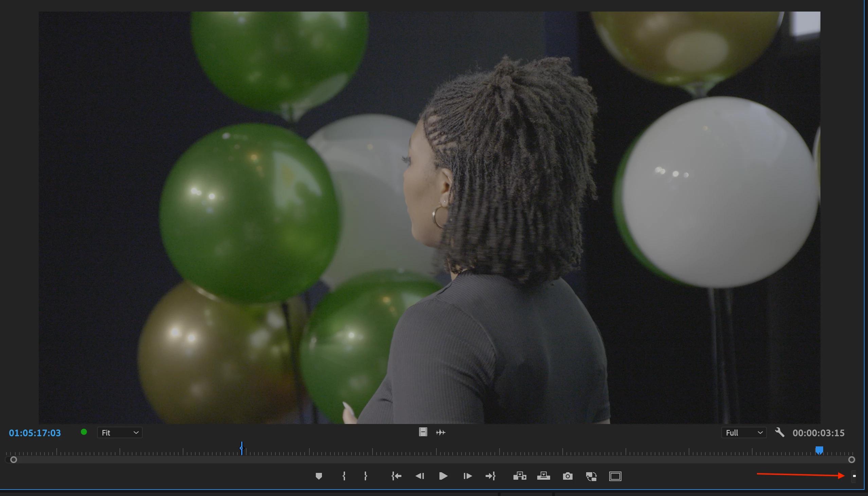Jump to the In point
868x496 pixels.
click(x=396, y=476)
